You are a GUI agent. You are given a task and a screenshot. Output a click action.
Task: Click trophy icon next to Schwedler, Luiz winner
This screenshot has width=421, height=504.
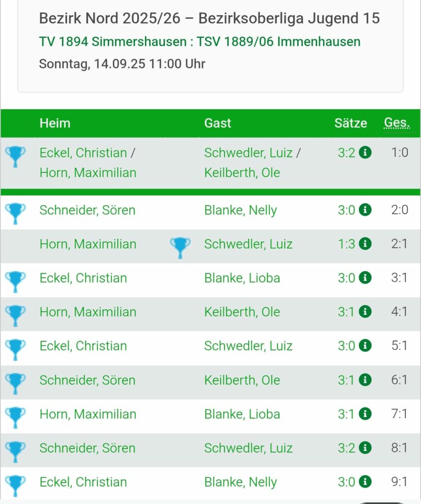coord(180,248)
